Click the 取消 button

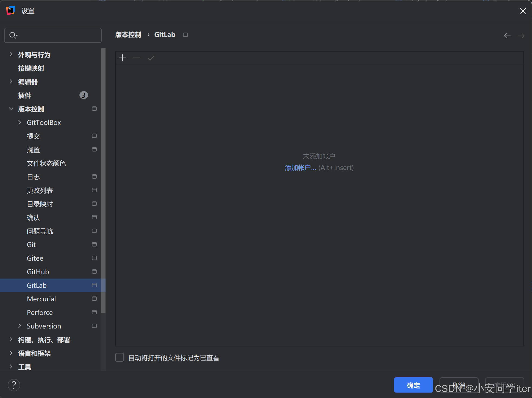(459, 385)
